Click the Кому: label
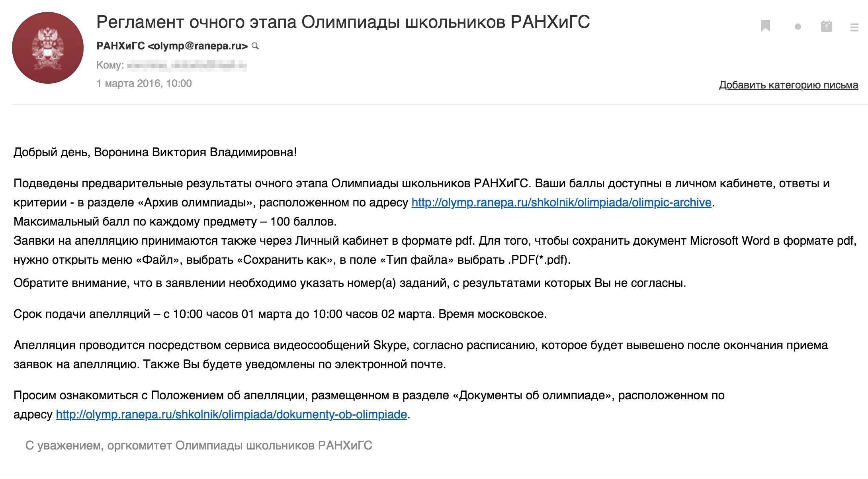 (x=110, y=65)
